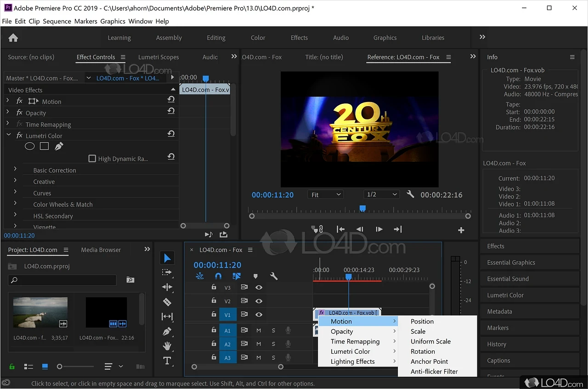Click the Home icon
The image size is (588, 389).
[13, 38]
